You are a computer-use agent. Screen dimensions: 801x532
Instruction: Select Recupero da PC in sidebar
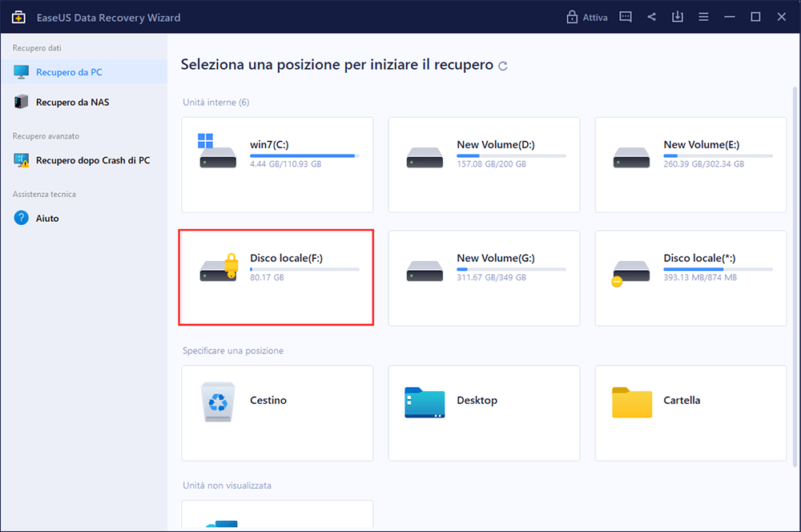point(84,72)
